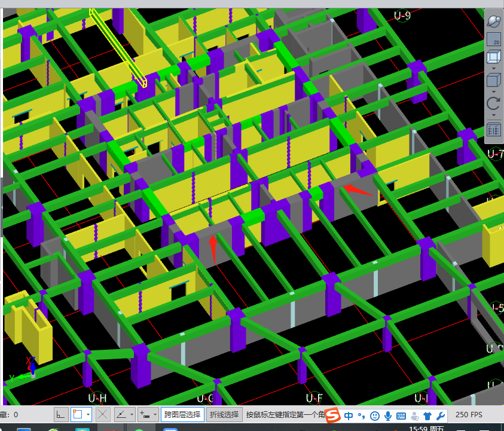Switch to 2D view mode
This screenshot has width=504, height=431.
[x=494, y=39]
